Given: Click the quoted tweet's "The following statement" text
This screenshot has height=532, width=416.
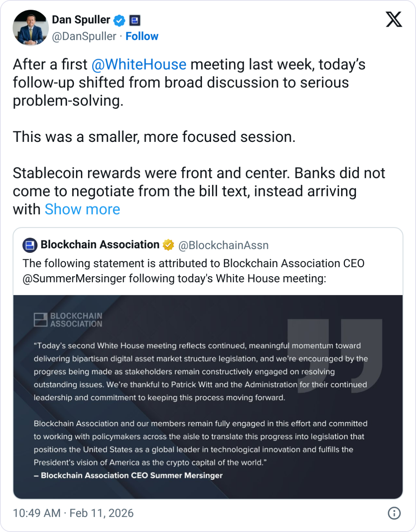Looking at the screenshot, I should pos(193,263).
